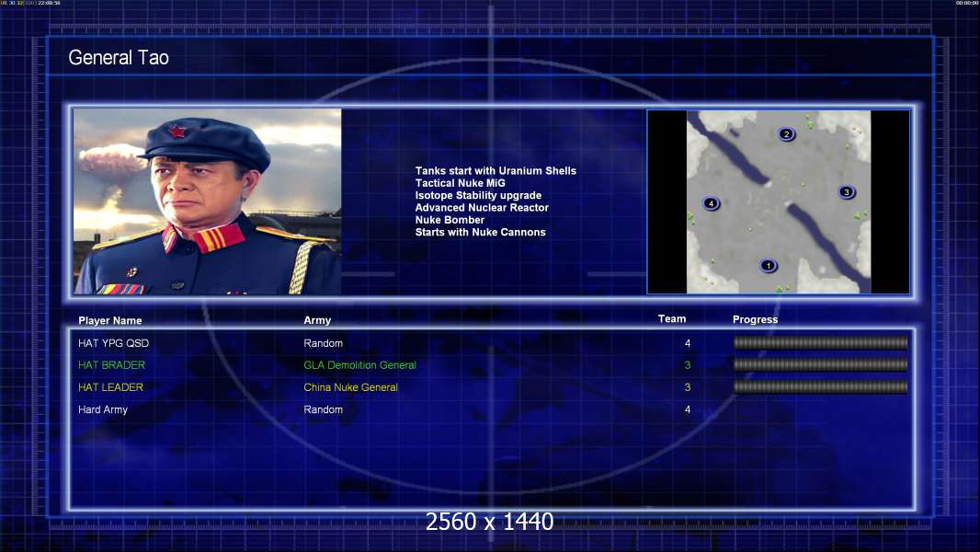Click HAT YPG QSD's progress bar
This screenshot has height=552, width=980.
[x=820, y=343]
